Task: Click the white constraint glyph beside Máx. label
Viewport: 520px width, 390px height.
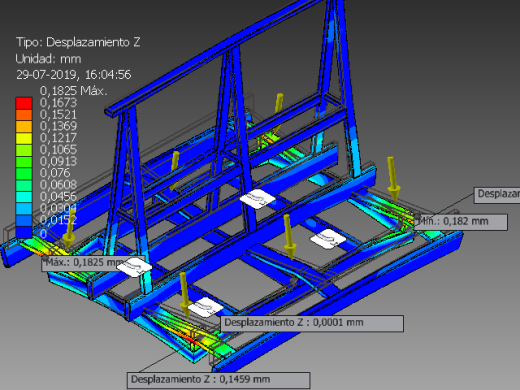Action: click(x=135, y=266)
